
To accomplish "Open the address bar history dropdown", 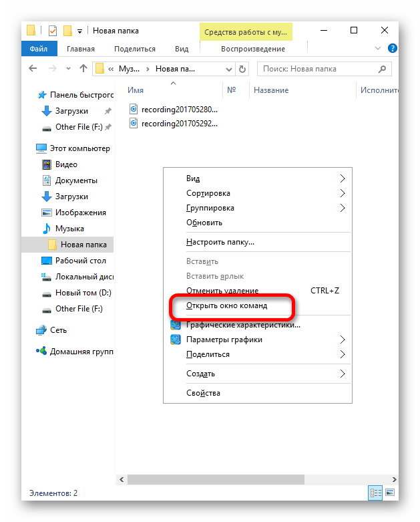I will click(x=229, y=70).
